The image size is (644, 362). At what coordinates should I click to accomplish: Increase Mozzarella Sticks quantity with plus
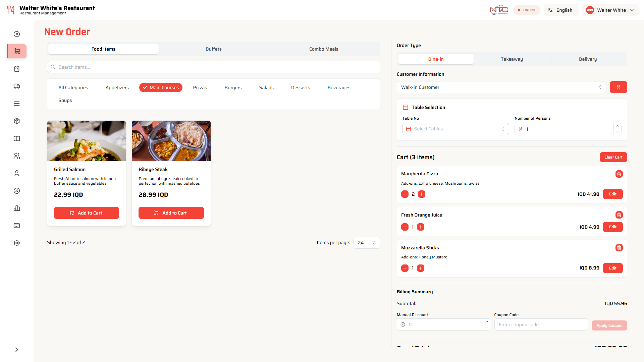(421, 268)
